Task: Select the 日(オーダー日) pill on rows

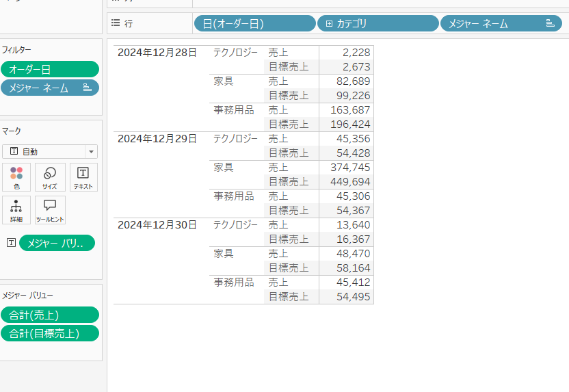Action: (x=254, y=24)
